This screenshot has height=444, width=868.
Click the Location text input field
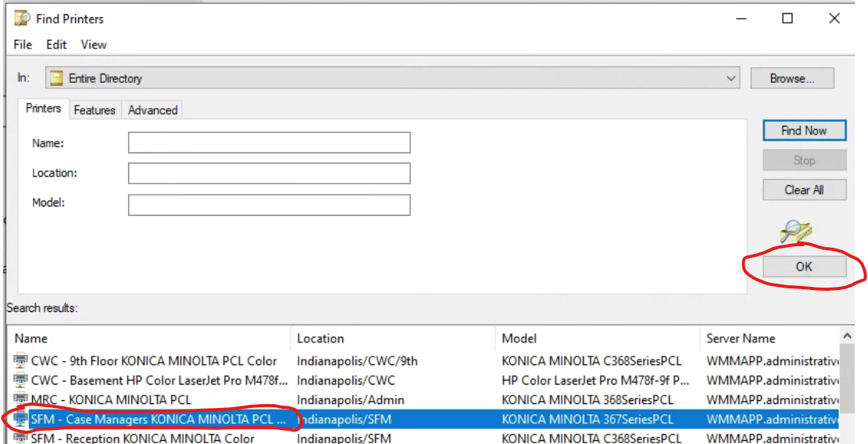point(269,173)
